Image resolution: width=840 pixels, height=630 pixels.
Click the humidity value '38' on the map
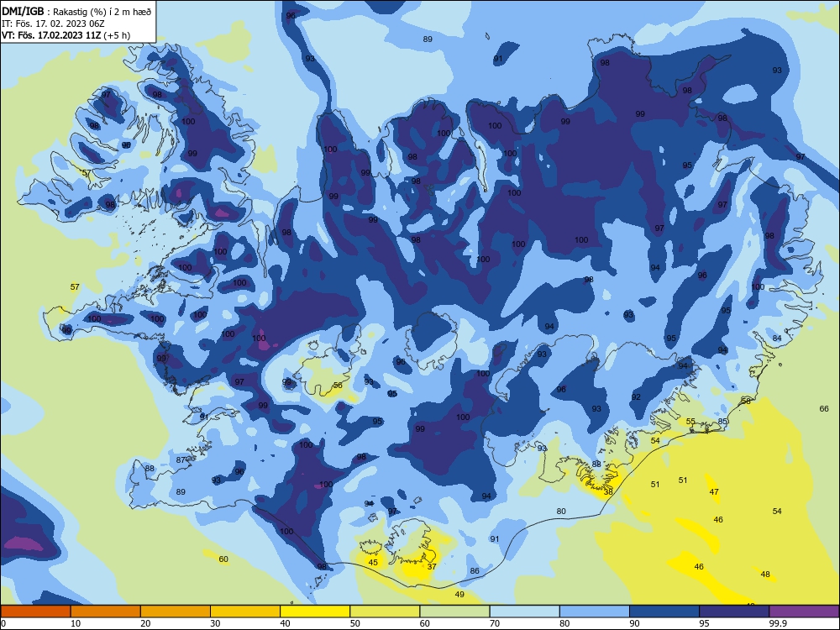coord(608,491)
